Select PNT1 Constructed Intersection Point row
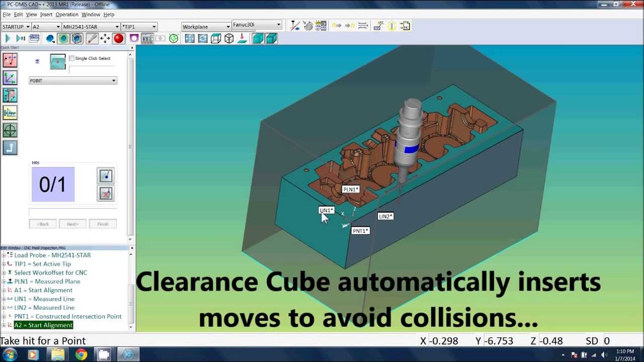644x362 pixels. pyautogui.click(x=68, y=317)
